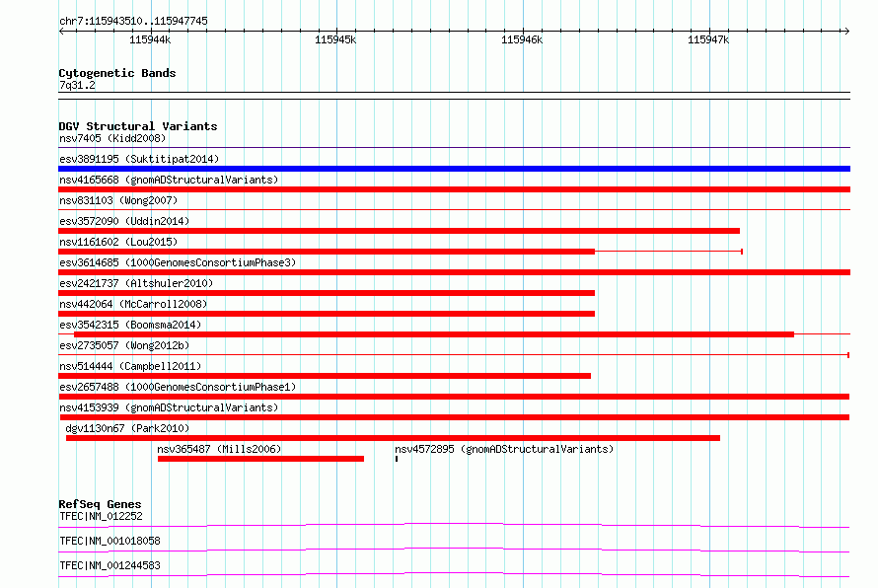Viewport: 878px width, 588px height.
Task: Select the red bar for nsv514444 Campbell2011
Action: pyautogui.click(x=325, y=376)
